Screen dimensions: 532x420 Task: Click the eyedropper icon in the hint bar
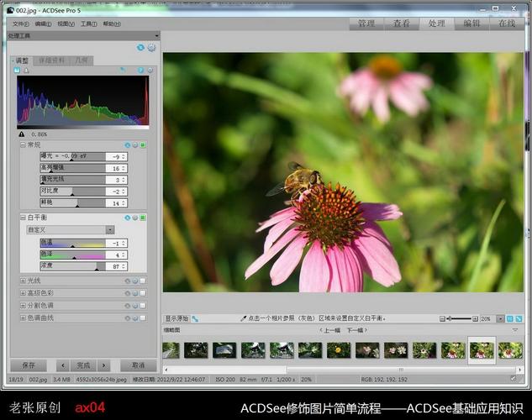pos(243,318)
